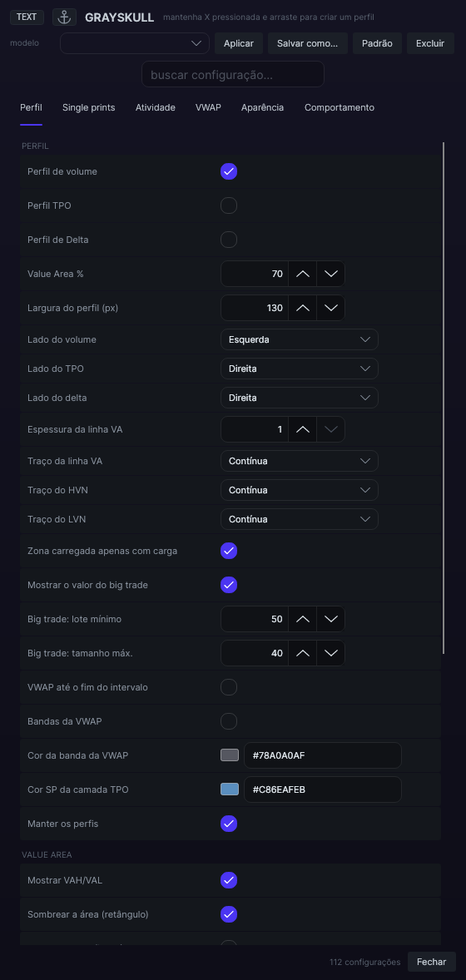The width and height of the screenshot is (466, 980).
Task: Click the Salvar como... button
Action: click(x=308, y=43)
